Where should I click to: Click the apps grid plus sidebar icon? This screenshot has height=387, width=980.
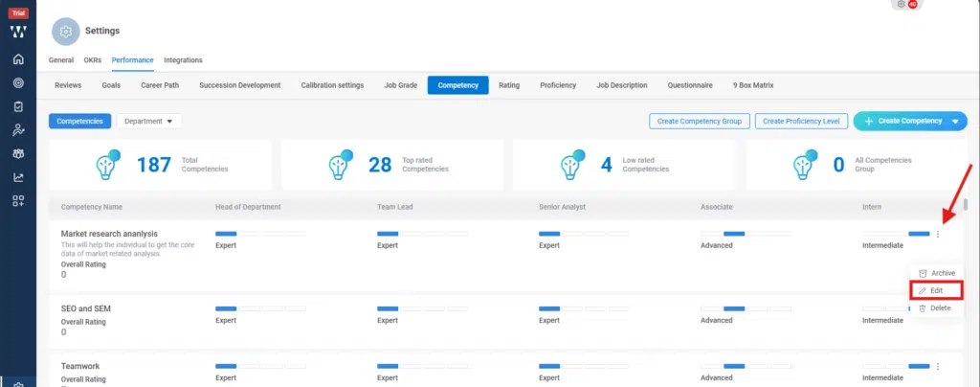pos(17,200)
